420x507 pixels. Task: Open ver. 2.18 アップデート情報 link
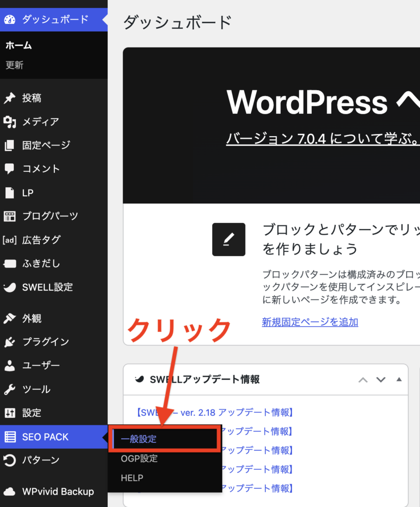click(215, 412)
